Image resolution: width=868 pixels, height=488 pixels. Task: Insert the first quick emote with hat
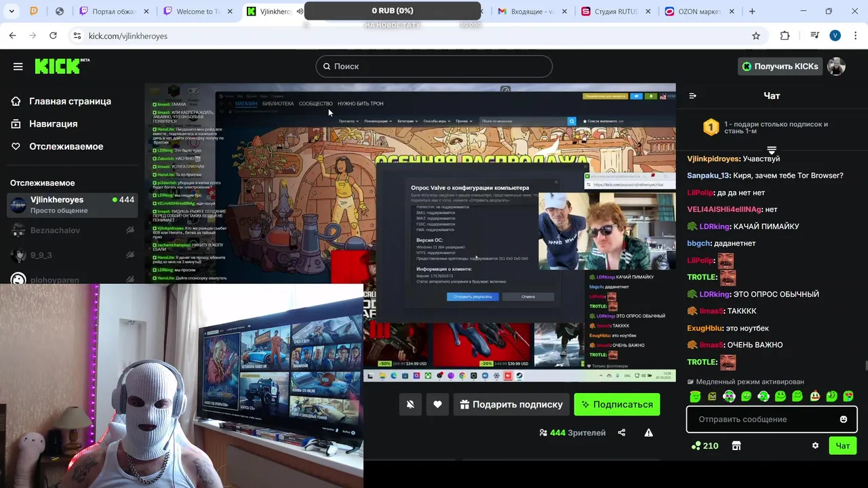tap(695, 396)
